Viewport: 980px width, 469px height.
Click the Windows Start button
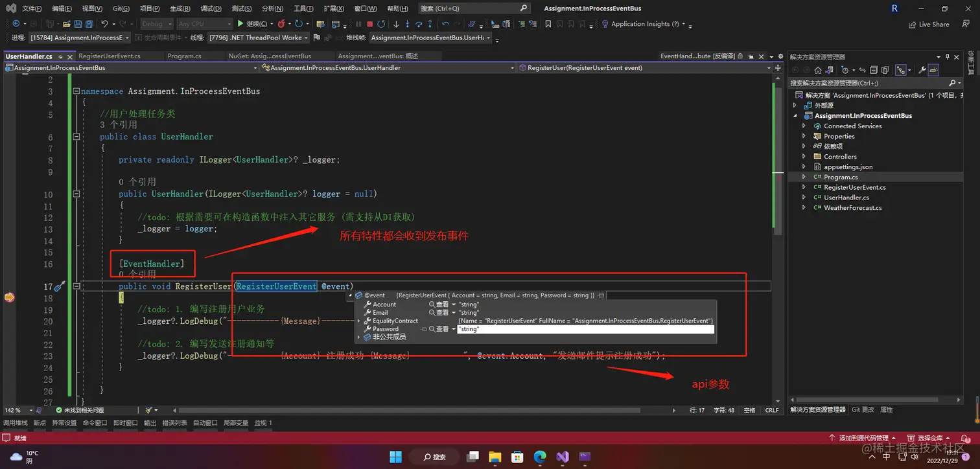(x=395, y=457)
